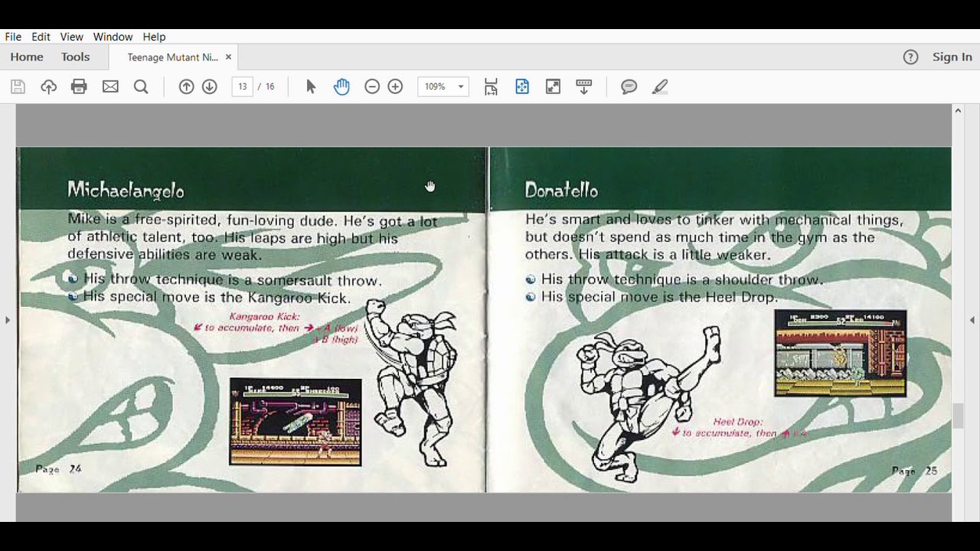Choose the Selection arrow tool
Image resolution: width=980 pixels, height=551 pixels.
311,86
